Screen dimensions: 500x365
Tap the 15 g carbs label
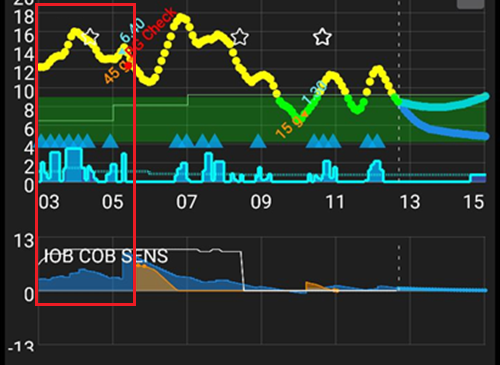click(289, 127)
